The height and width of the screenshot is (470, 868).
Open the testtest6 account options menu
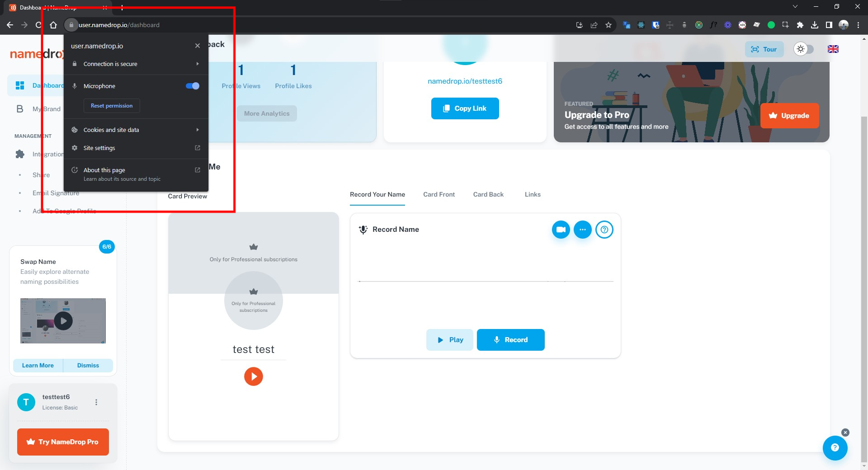pyautogui.click(x=96, y=402)
